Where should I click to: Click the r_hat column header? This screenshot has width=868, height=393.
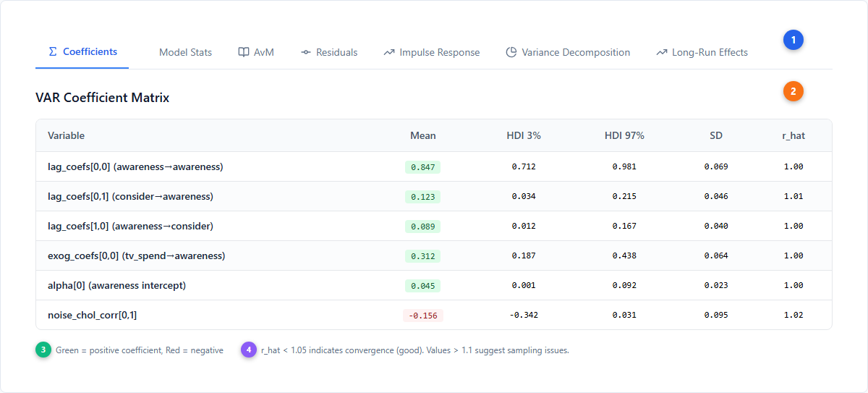(x=793, y=135)
